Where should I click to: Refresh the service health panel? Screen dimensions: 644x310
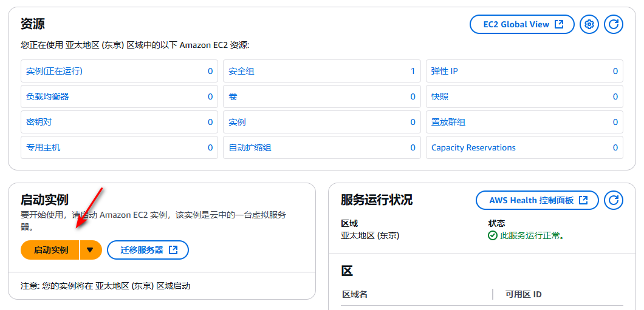click(614, 200)
